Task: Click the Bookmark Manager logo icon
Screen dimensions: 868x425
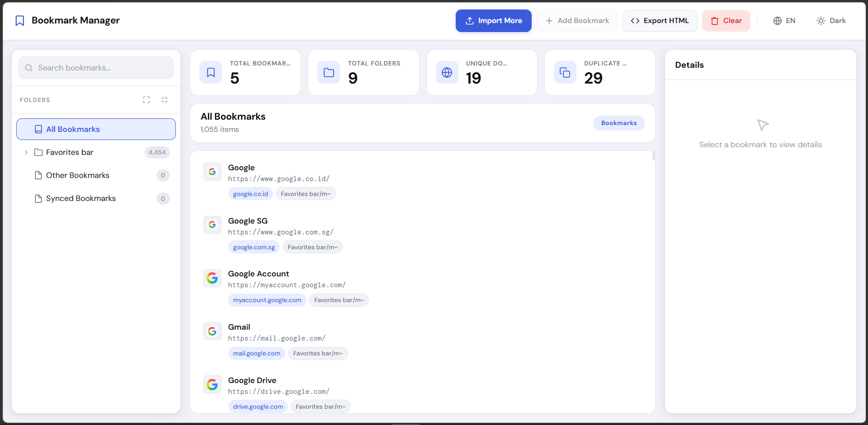Action: (x=20, y=21)
